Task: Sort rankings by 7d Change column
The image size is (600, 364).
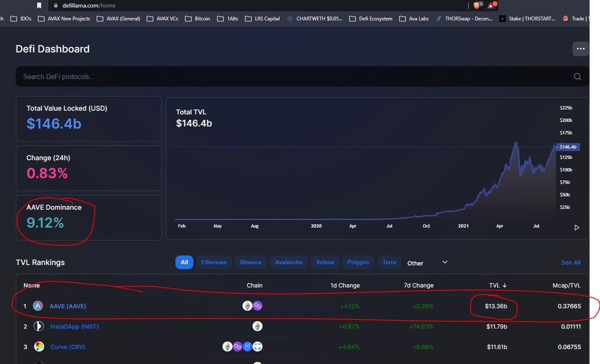Action: tap(419, 286)
